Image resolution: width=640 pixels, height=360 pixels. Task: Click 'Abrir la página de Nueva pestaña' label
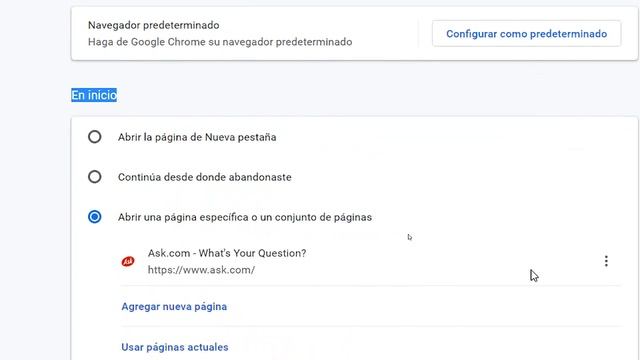(197, 137)
